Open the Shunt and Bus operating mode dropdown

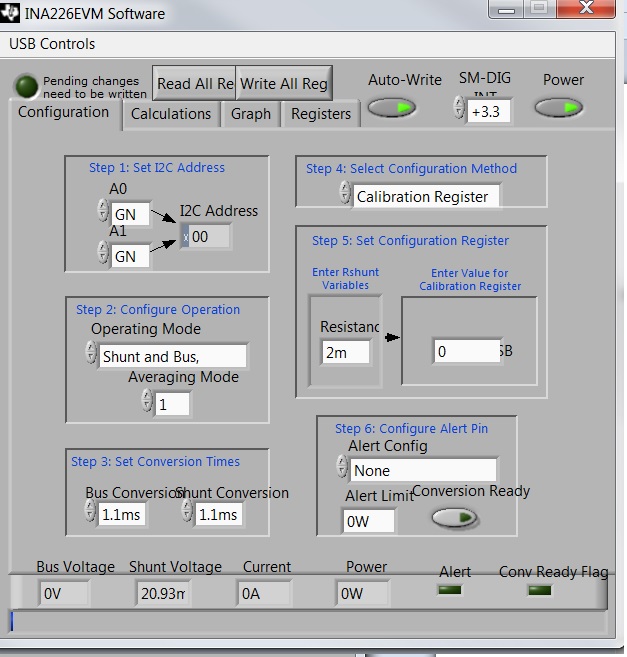[x=173, y=357]
